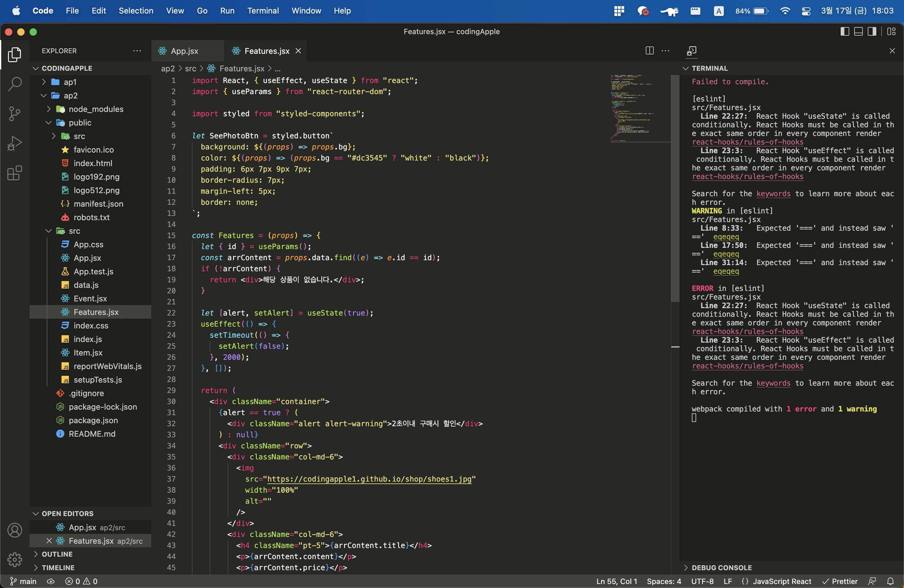Click the sync changes cloud icon
The height and width of the screenshot is (588, 904).
(x=50, y=581)
